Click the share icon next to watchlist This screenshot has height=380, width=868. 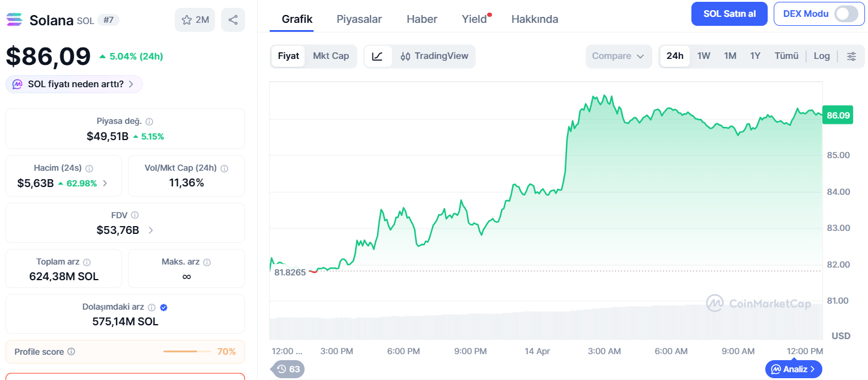[233, 20]
